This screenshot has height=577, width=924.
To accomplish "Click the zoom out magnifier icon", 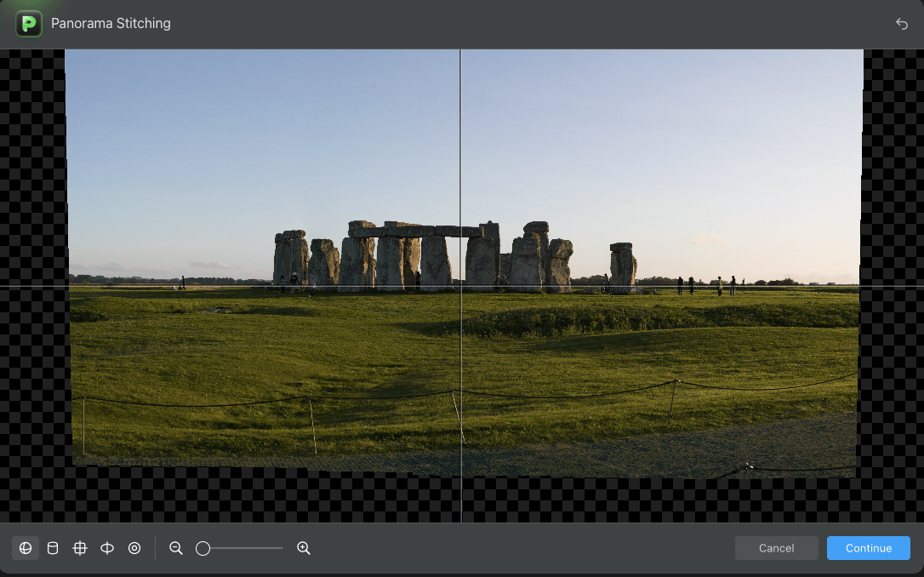I will (176, 548).
